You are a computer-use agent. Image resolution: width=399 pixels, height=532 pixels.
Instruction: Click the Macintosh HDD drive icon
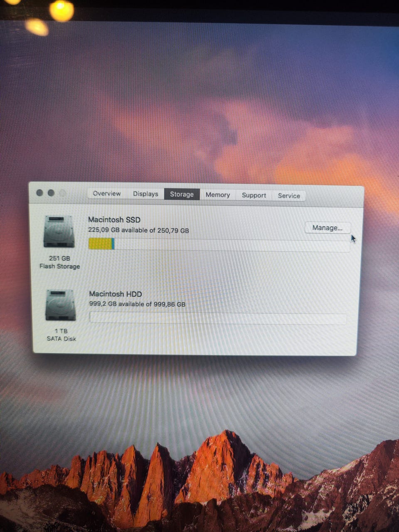pyautogui.click(x=61, y=305)
